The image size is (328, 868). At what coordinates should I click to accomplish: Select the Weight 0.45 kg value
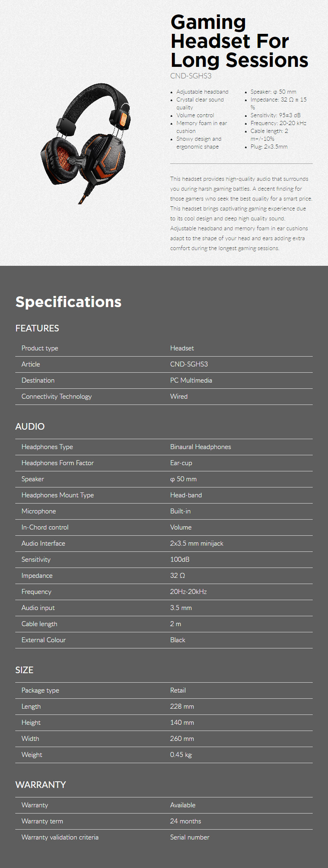point(181,755)
